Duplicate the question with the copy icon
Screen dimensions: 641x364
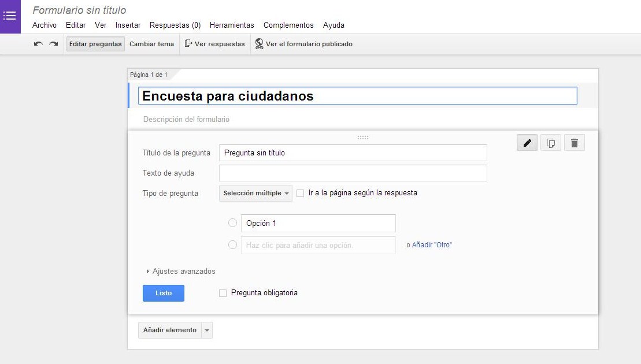(x=551, y=143)
